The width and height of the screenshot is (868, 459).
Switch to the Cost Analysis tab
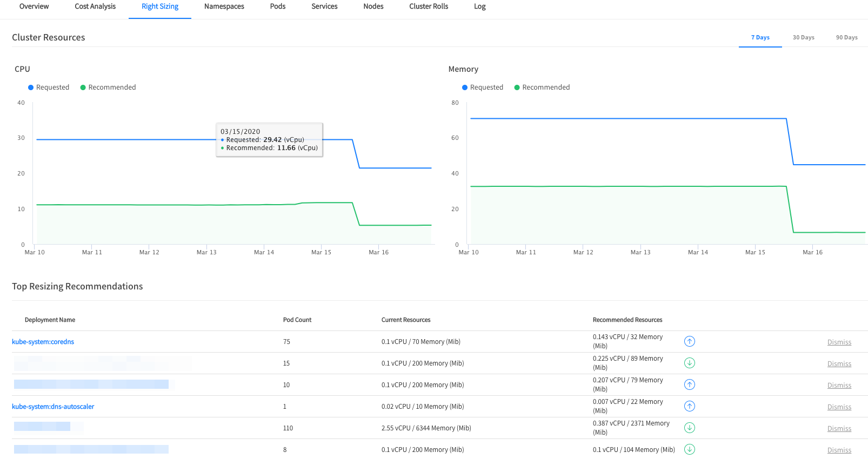pyautogui.click(x=95, y=6)
